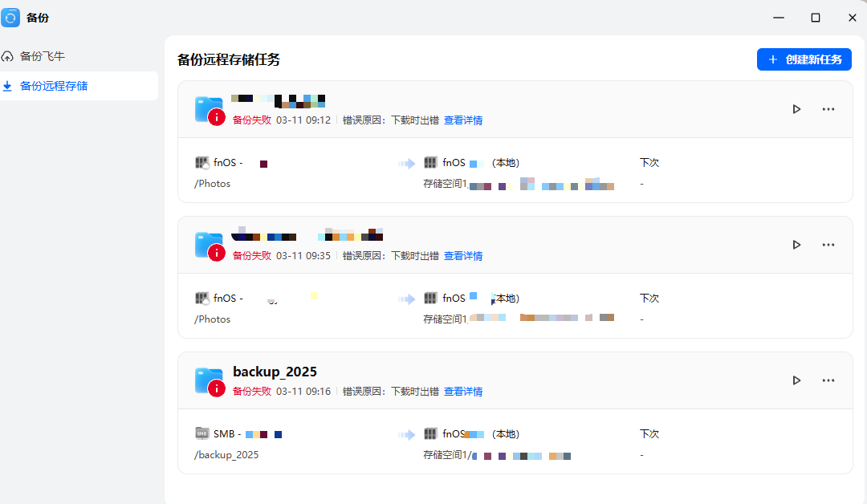Run the 09:35 failed backup task

(797, 244)
